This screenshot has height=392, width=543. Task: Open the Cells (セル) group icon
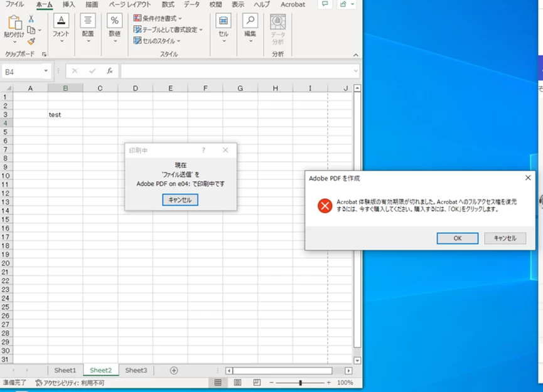[223, 21]
